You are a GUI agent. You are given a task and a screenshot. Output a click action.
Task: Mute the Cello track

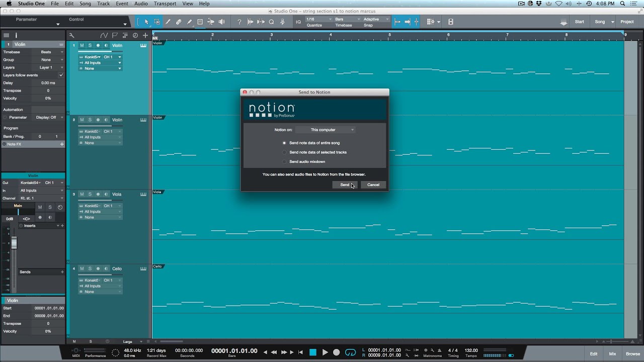[82, 268]
